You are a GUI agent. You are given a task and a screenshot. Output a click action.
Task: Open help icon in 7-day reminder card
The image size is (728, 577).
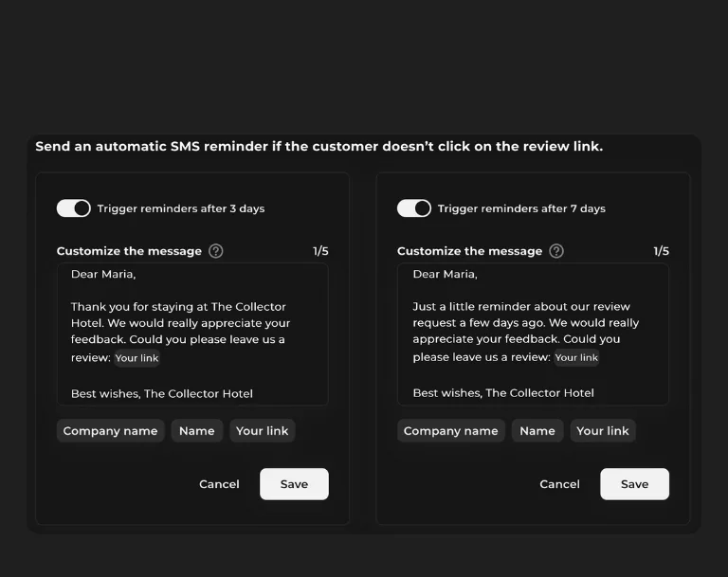pyautogui.click(x=556, y=251)
